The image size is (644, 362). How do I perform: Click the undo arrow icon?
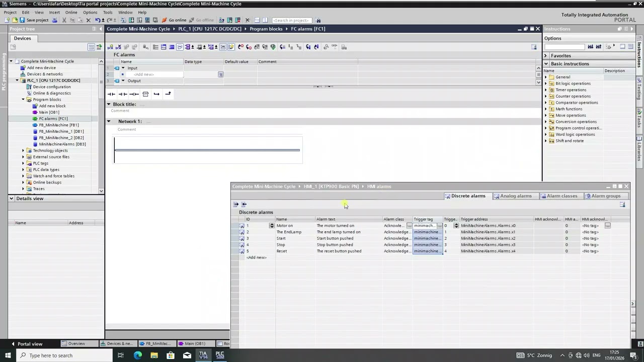(97, 20)
